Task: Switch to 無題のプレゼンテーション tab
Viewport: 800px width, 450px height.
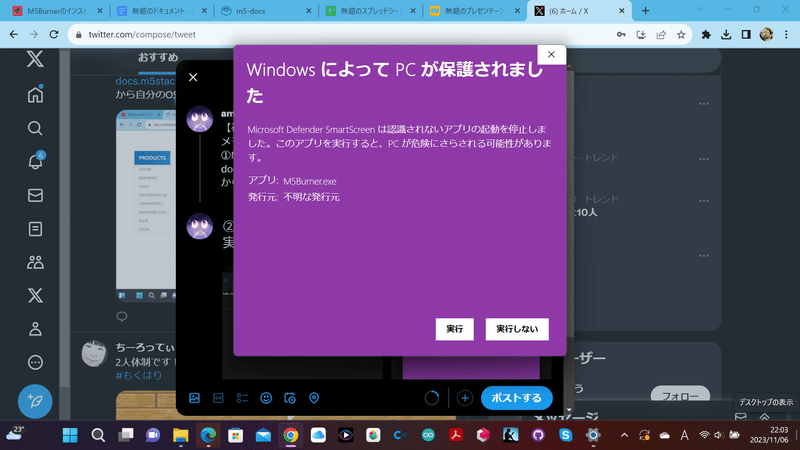Action: [474, 11]
